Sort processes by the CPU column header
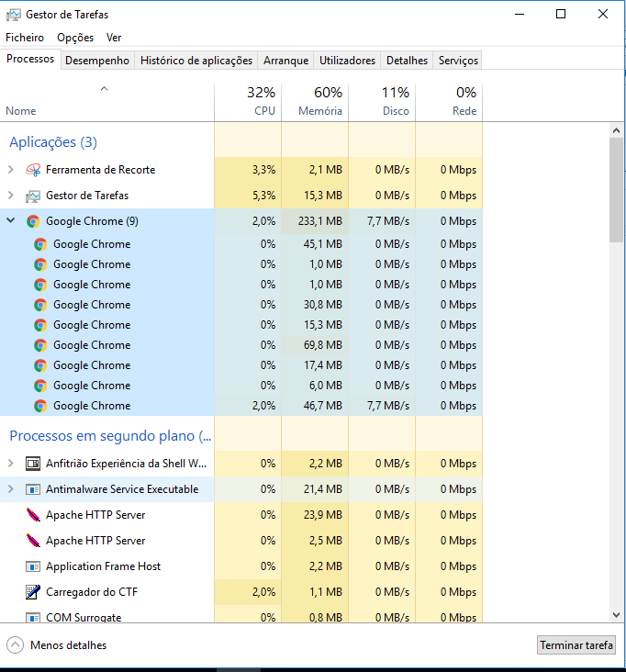 pyautogui.click(x=248, y=102)
